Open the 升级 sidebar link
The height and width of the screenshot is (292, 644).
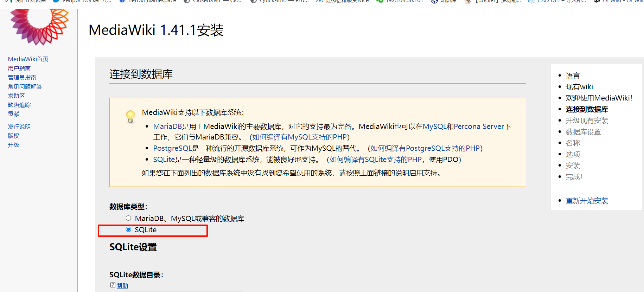[14, 145]
